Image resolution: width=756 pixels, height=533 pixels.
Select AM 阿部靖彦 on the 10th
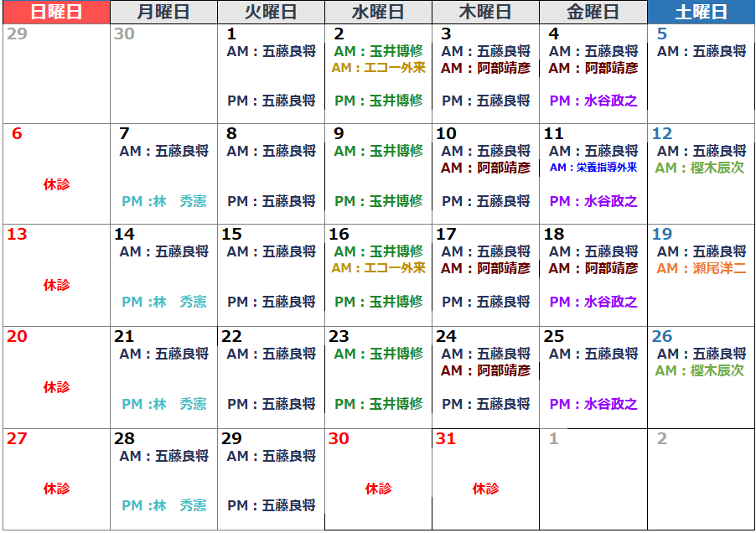pyautogui.click(x=485, y=168)
